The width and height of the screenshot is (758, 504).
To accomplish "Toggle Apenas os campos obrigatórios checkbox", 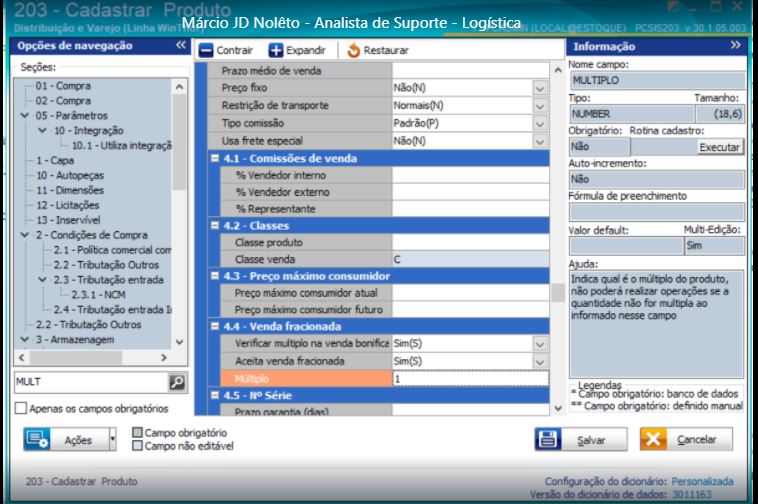I will coord(21,408).
